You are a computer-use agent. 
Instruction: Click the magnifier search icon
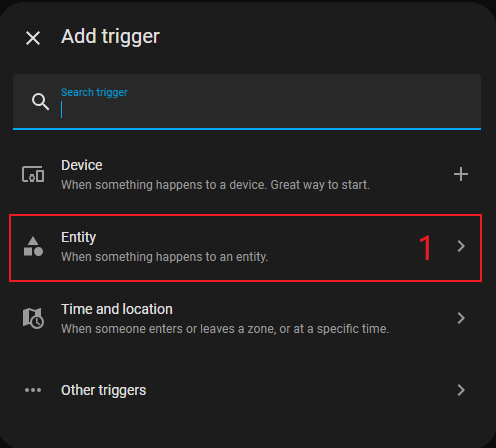(40, 102)
